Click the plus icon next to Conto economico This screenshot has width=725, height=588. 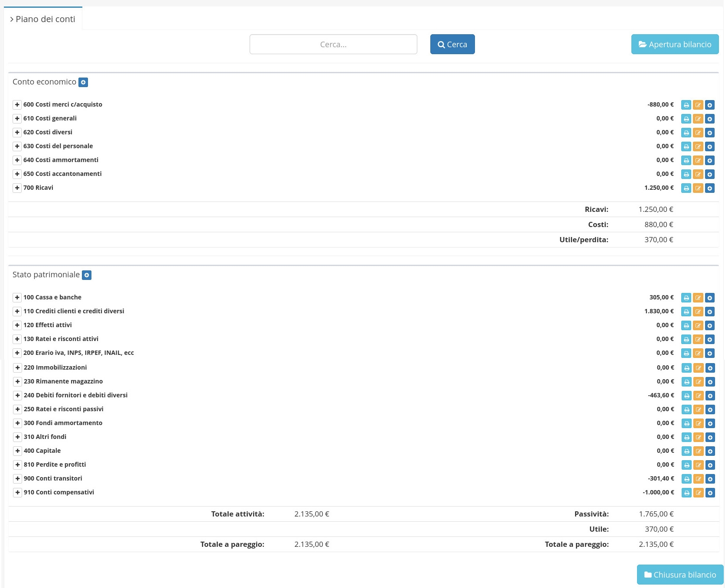coord(83,82)
